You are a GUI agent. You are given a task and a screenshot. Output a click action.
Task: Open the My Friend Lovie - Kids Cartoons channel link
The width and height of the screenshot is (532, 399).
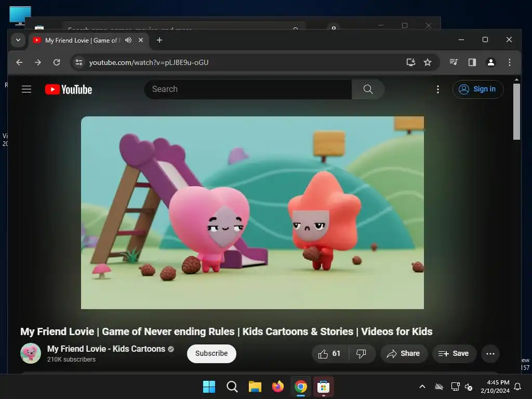[x=106, y=349]
